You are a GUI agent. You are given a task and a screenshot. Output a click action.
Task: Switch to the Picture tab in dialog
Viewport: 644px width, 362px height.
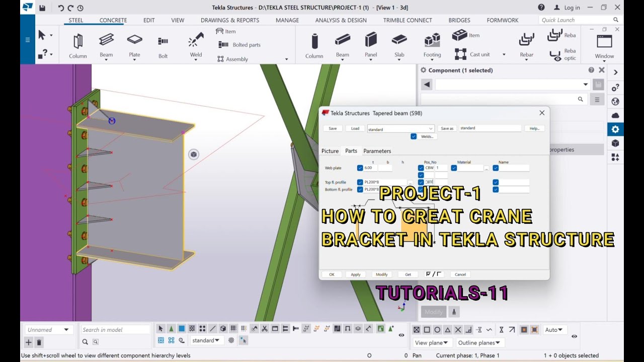tap(330, 151)
